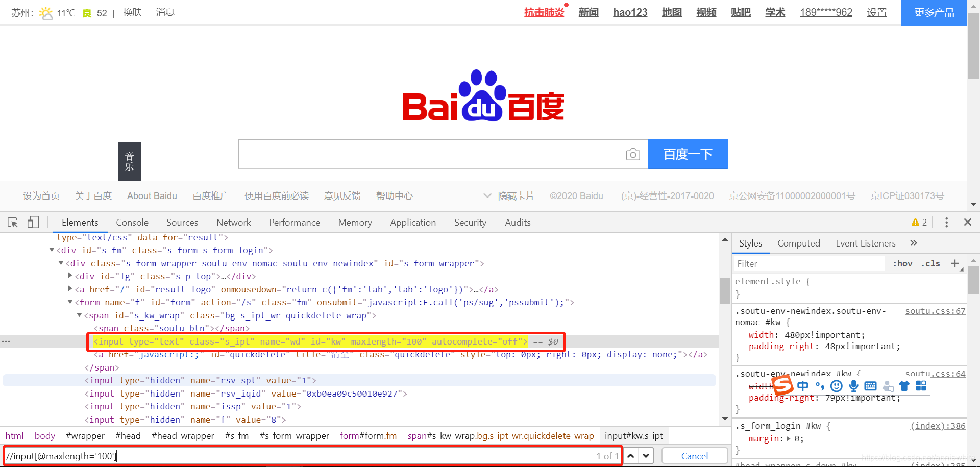Open Sogou soft keyboard icon

click(870, 386)
